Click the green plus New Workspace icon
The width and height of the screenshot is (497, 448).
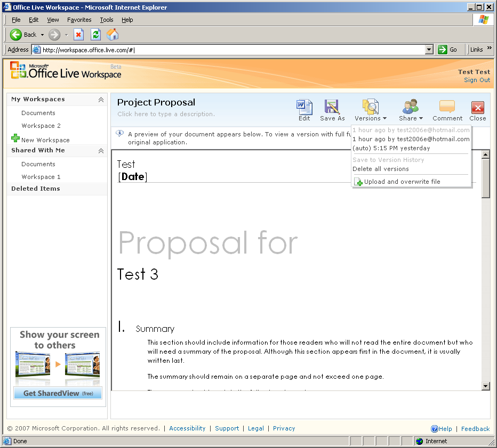tap(15, 138)
